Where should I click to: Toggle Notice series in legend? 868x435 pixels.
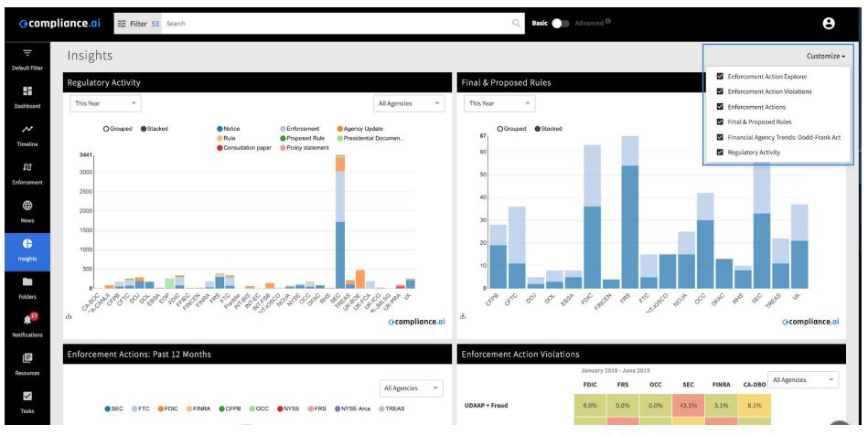(x=229, y=129)
